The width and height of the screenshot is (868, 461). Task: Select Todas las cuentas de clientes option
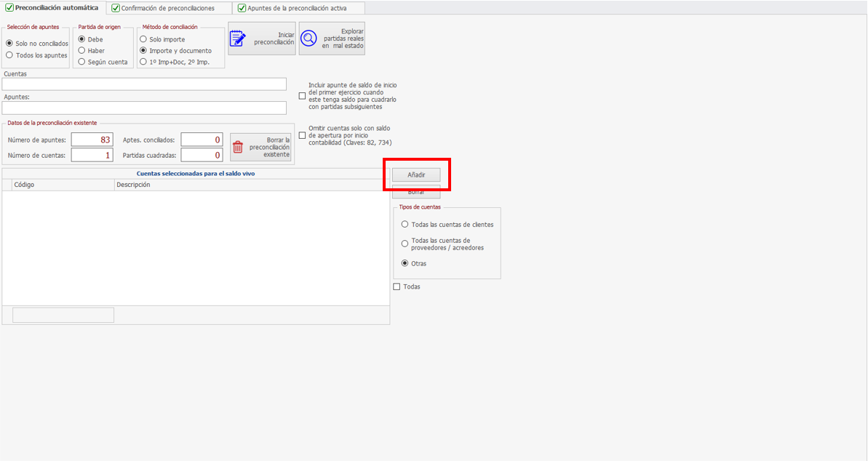405,225
